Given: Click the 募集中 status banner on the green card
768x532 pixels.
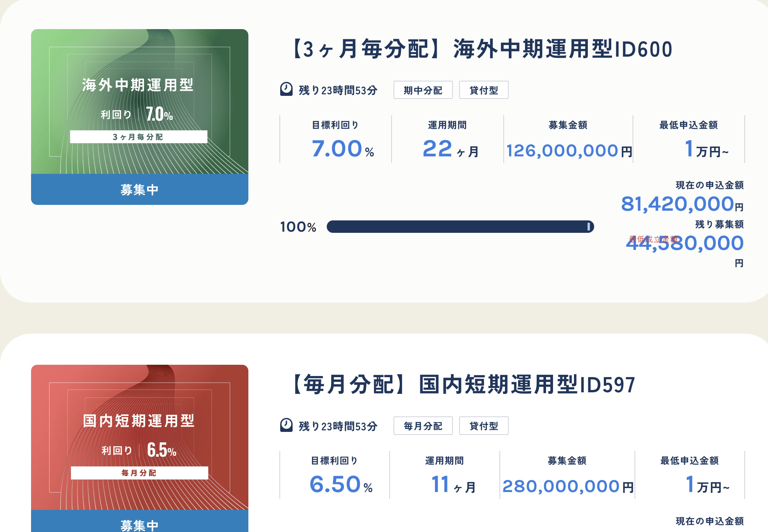Looking at the screenshot, I should pyautogui.click(x=139, y=190).
